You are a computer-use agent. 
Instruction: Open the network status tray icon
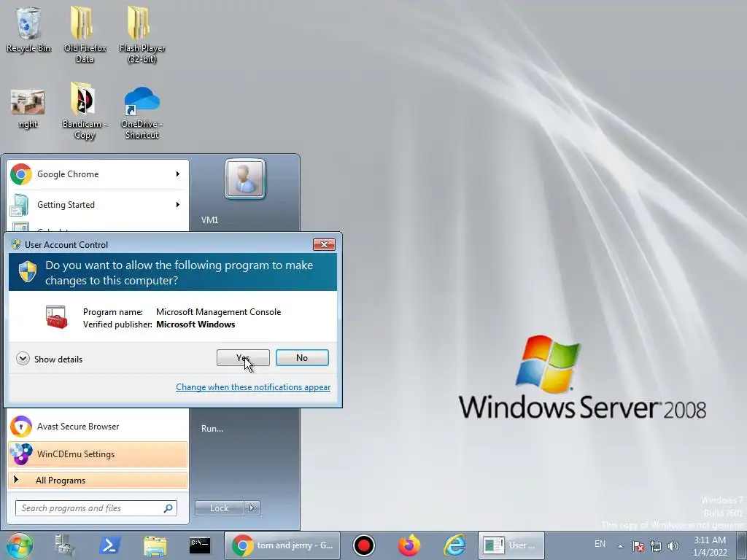[656, 546]
